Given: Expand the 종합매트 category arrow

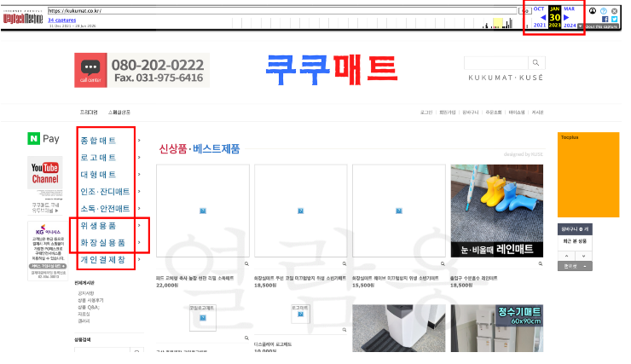Looking at the screenshot, I should 139,141.
